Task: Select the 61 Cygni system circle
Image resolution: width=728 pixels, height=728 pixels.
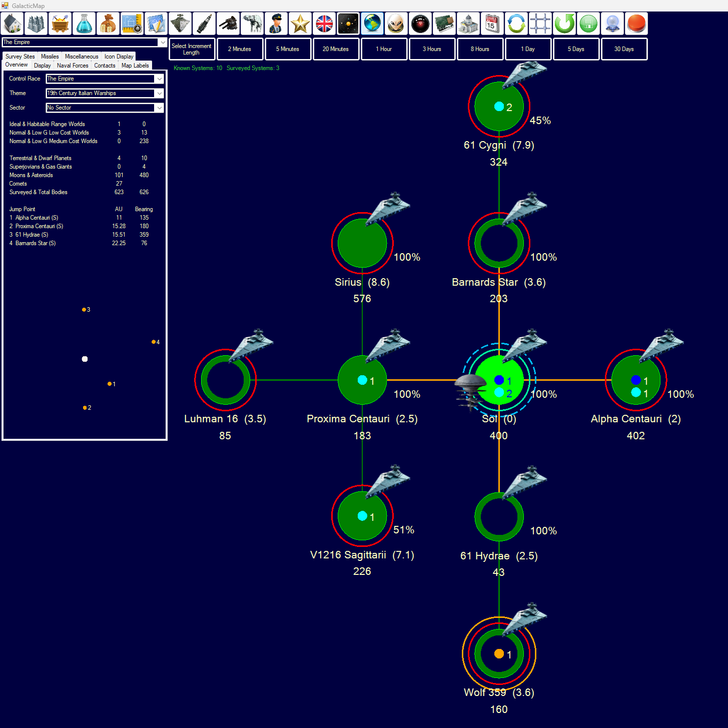Action: [x=499, y=106]
